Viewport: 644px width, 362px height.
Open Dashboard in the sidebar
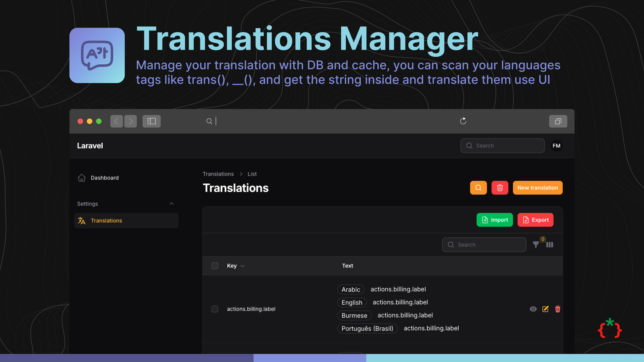[104, 178]
